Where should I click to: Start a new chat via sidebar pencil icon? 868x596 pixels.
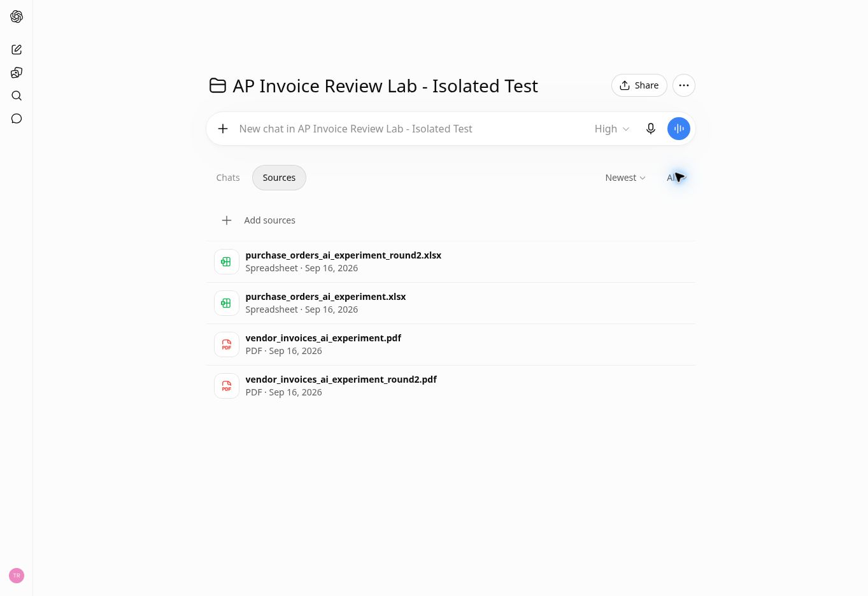click(17, 50)
